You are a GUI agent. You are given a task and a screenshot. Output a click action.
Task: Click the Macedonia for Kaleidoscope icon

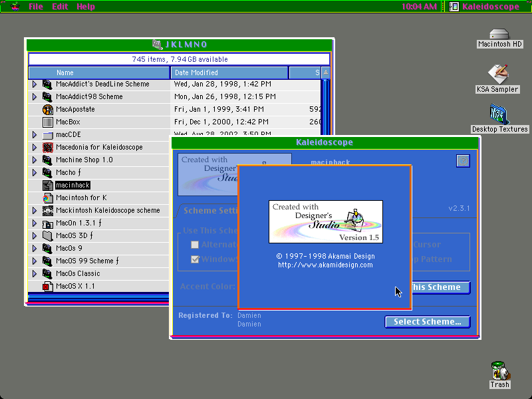click(47, 147)
